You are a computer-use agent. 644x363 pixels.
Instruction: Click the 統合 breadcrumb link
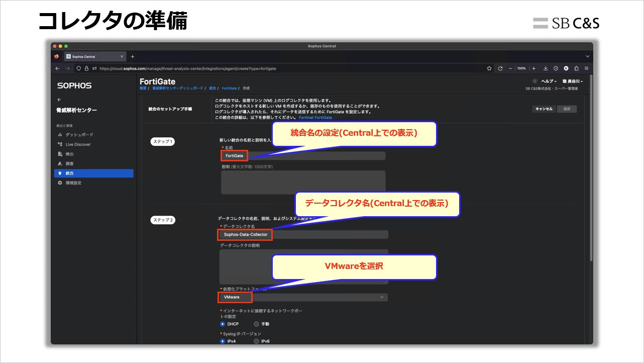click(x=212, y=88)
